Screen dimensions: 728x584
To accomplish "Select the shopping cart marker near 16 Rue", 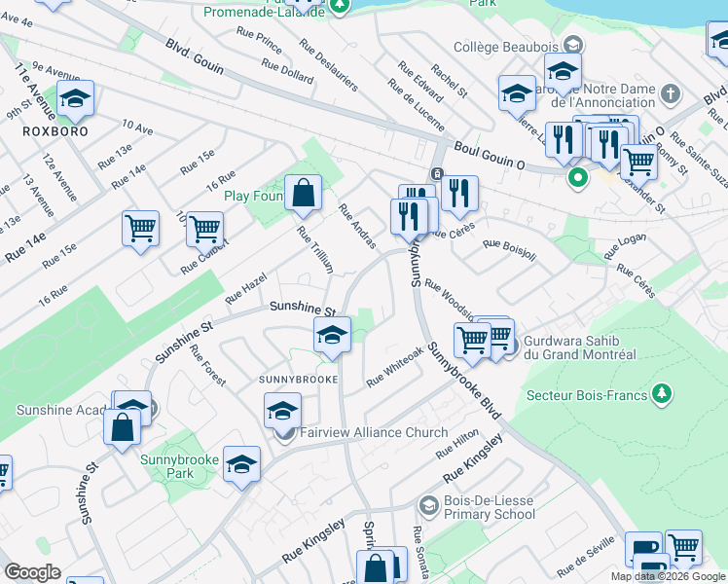I will (x=141, y=230).
